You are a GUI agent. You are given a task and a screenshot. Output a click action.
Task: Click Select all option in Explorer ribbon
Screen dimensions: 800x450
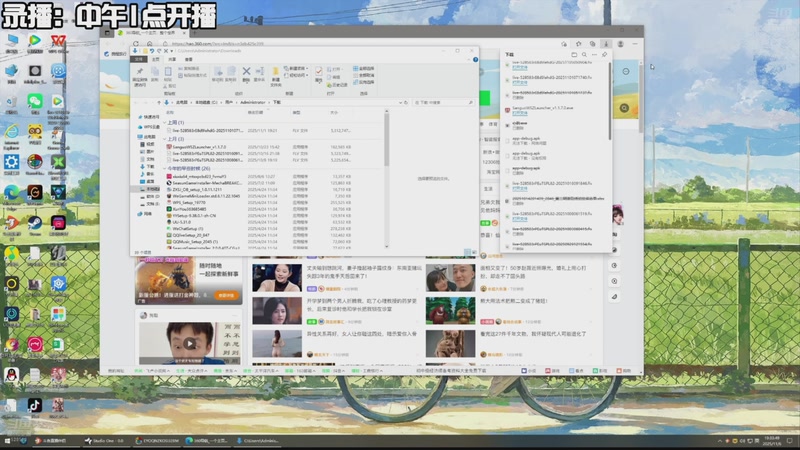tap(363, 68)
